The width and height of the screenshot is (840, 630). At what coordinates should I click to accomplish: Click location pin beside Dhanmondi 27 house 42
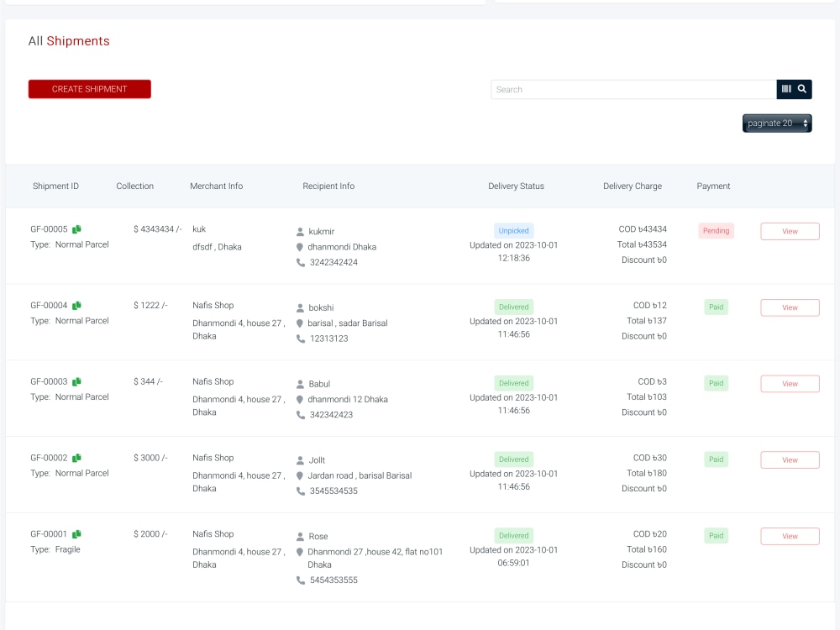(300, 552)
